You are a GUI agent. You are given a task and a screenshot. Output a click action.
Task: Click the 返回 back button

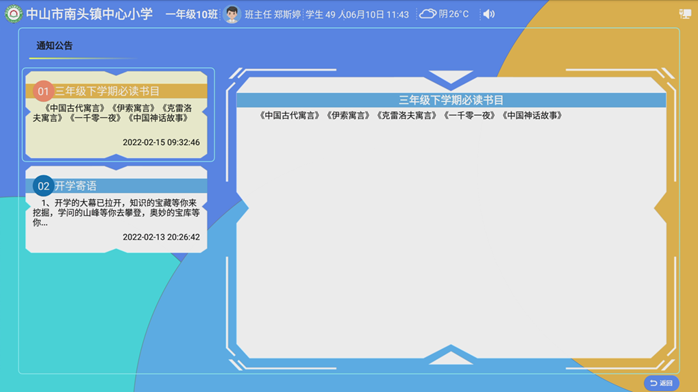click(661, 383)
